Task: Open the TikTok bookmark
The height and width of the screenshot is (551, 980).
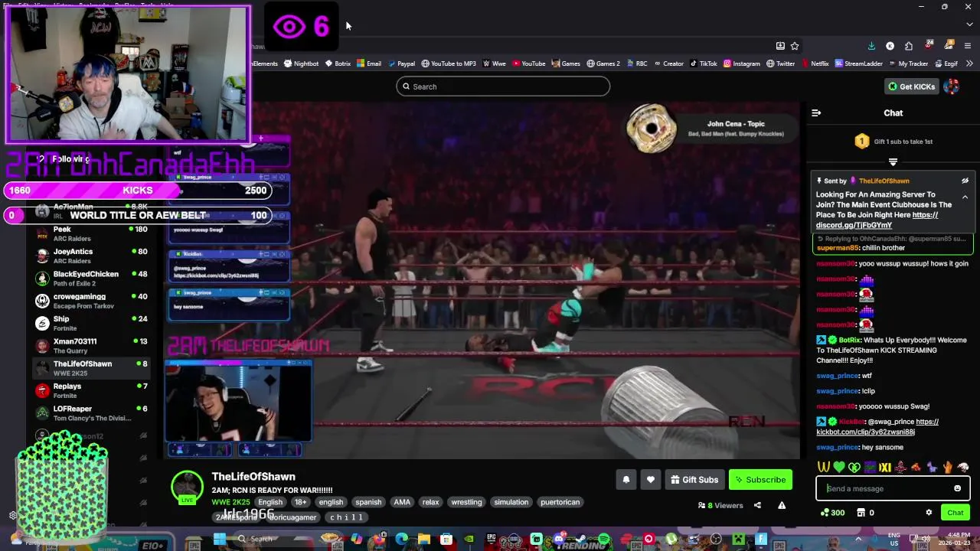Action: (704, 64)
